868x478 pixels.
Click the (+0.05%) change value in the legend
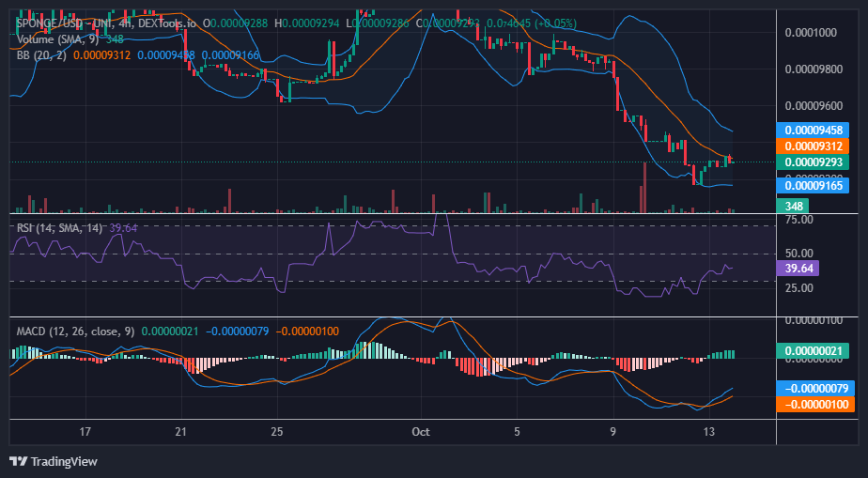tap(555, 23)
